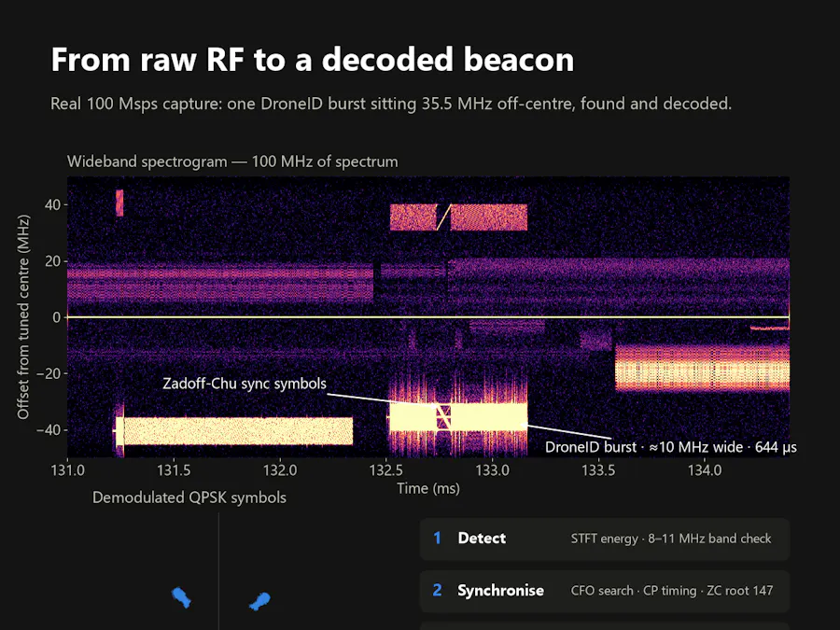Image resolution: width=840 pixels, height=630 pixels.
Task: Click the 'Wideband spectrogram — 100 MHz of spectrum' label
Action: click(232, 161)
